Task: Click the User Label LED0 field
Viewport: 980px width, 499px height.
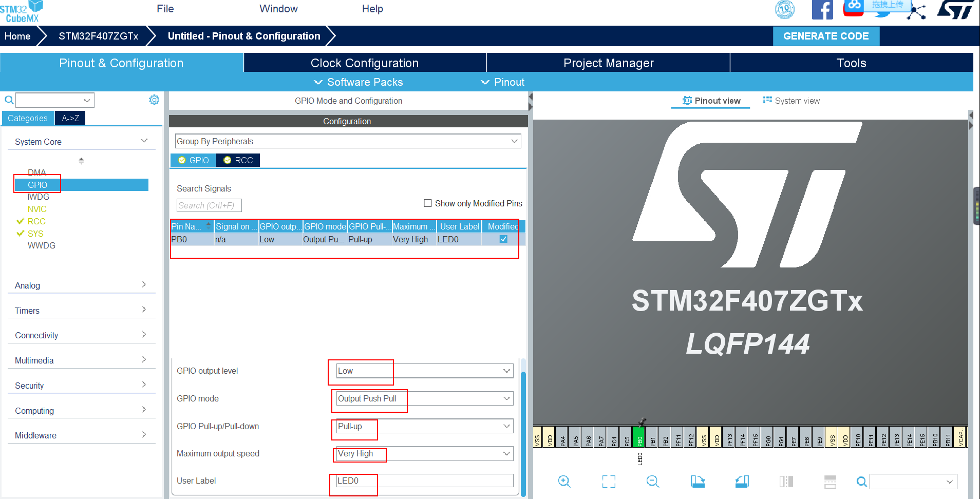Action: click(x=424, y=481)
